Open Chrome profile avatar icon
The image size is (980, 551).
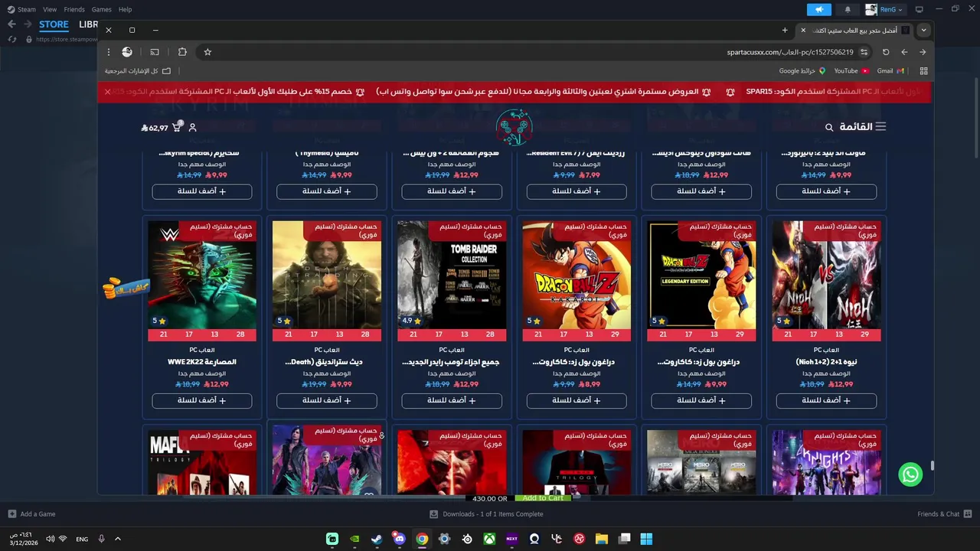click(127, 52)
